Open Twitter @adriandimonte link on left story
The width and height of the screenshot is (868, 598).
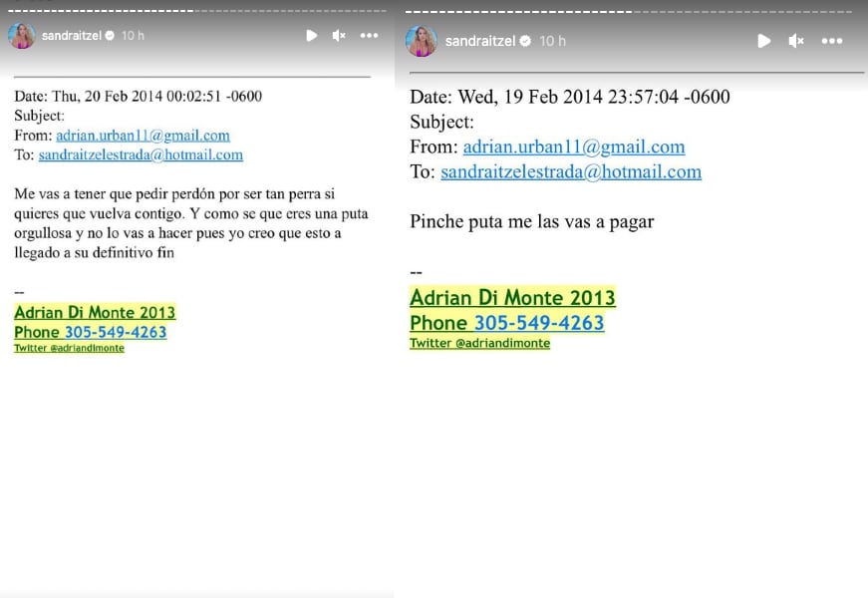(69, 348)
